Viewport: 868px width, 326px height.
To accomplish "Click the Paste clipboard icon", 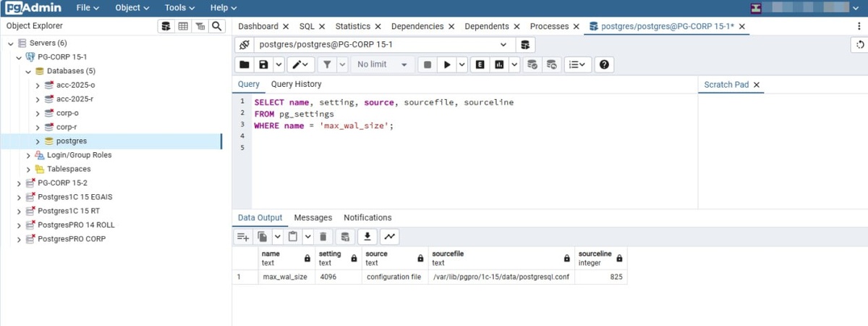I will [293, 237].
